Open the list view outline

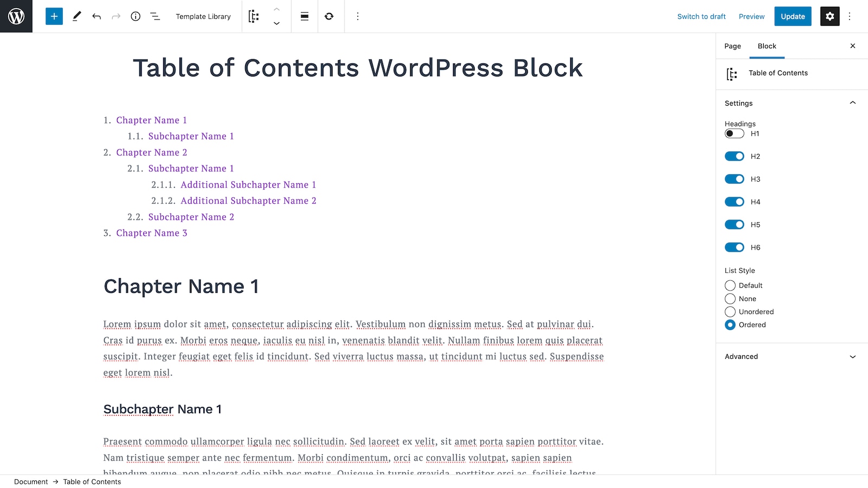click(155, 16)
